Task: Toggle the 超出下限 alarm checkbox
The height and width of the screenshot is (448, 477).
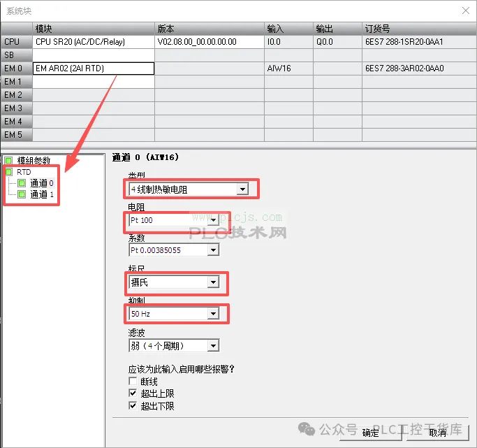Action: (133, 405)
